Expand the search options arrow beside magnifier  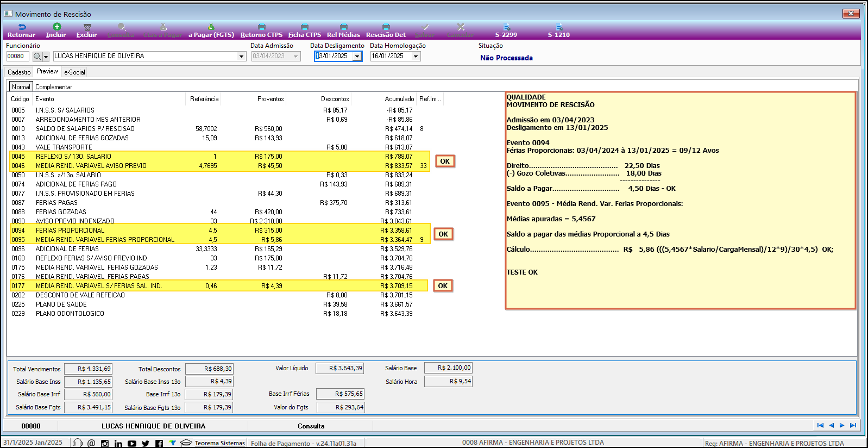46,56
